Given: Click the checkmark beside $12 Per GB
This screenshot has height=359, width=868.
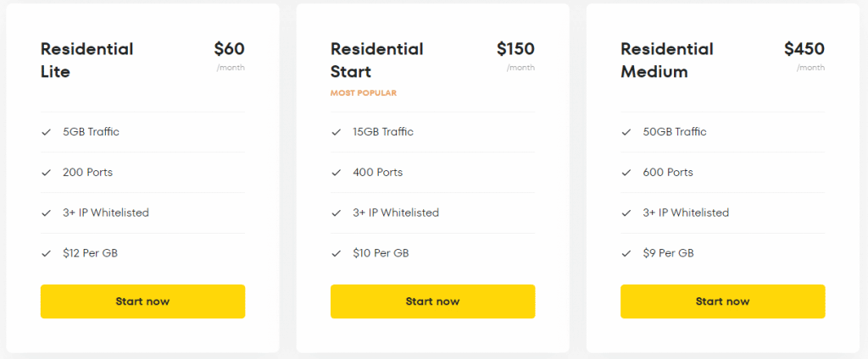Looking at the screenshot, I should [x=46, y=253].
